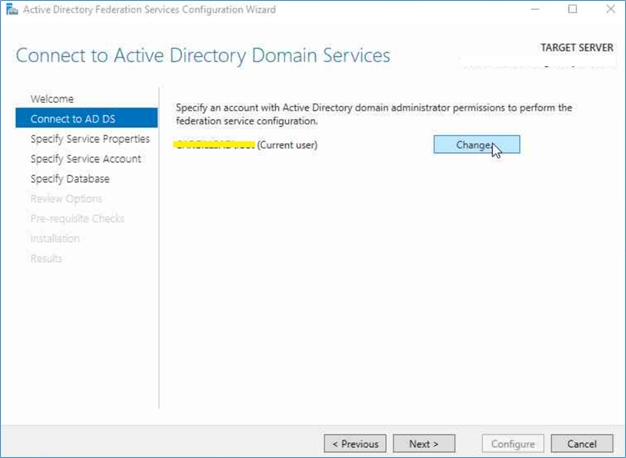
Task: Minimize the configuration wizard window
Action: pos(535,9)
